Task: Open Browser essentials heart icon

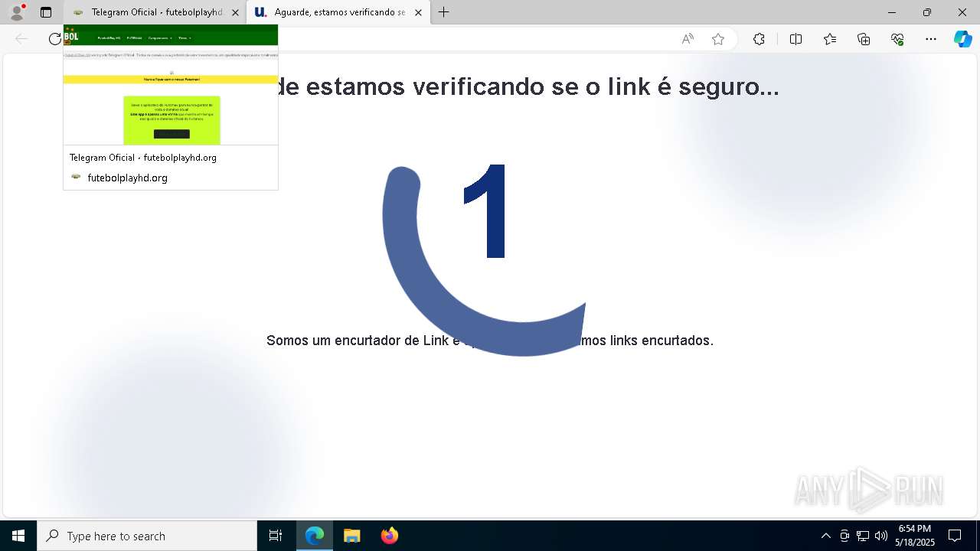Action: click(x=897, y=39)
